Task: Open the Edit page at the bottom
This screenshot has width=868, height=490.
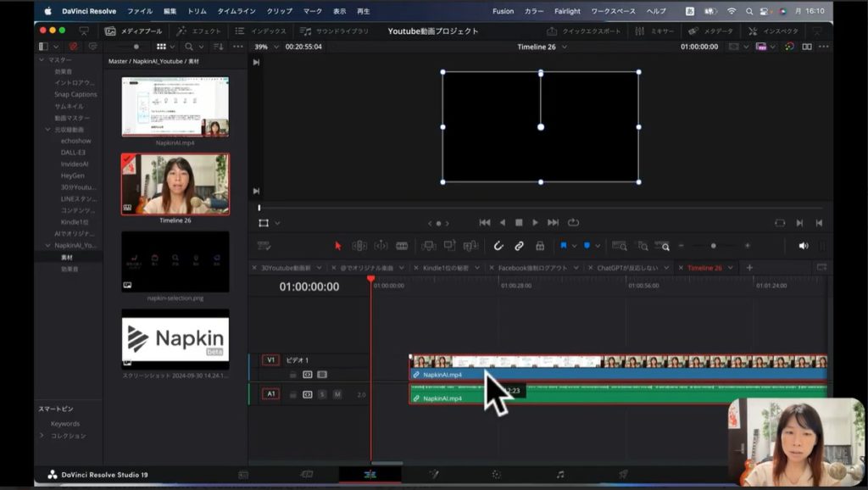Action: (370, 475)
